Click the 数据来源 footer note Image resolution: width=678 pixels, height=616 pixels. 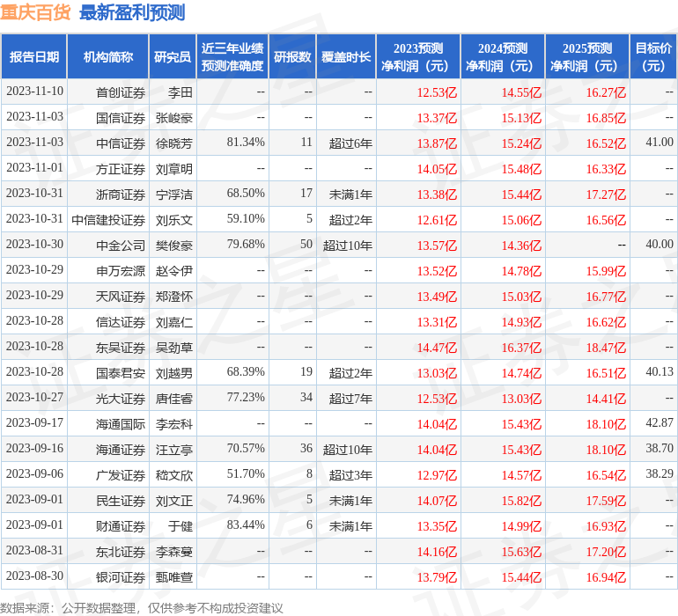click(x=142, y=608)
